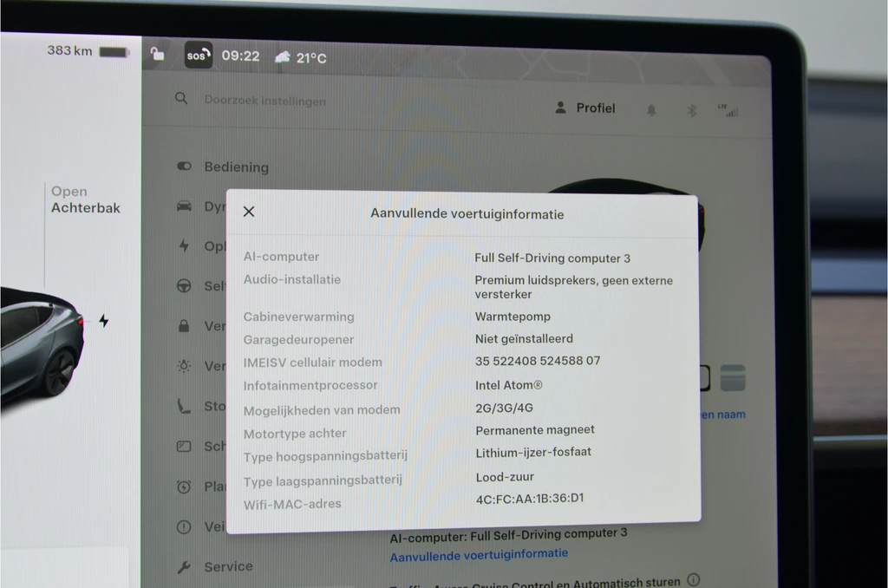Tap the wrench Service icon
Screen dimensions: 888x588
[x=184, y=566]
